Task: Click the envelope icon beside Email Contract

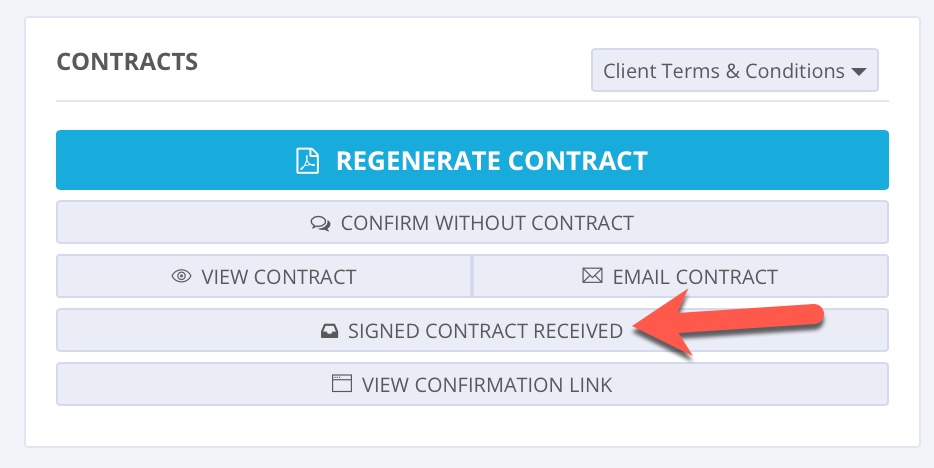Action: click(x=592, y=276)
